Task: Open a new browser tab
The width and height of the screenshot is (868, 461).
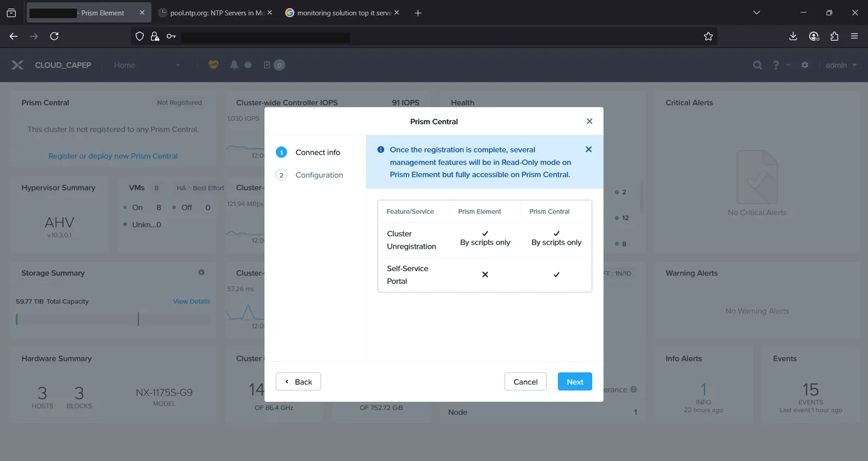Action: (418, 12)
